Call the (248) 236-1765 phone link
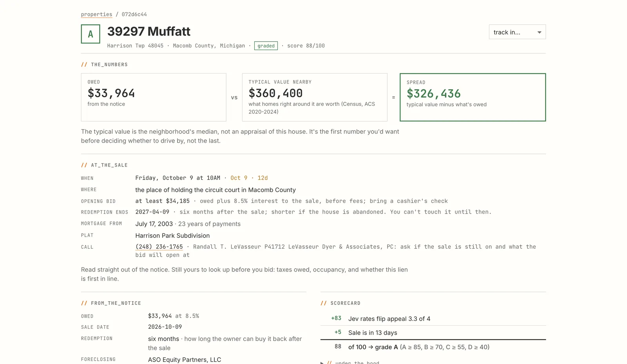627x364 pixels. click(x=159, y=247)
